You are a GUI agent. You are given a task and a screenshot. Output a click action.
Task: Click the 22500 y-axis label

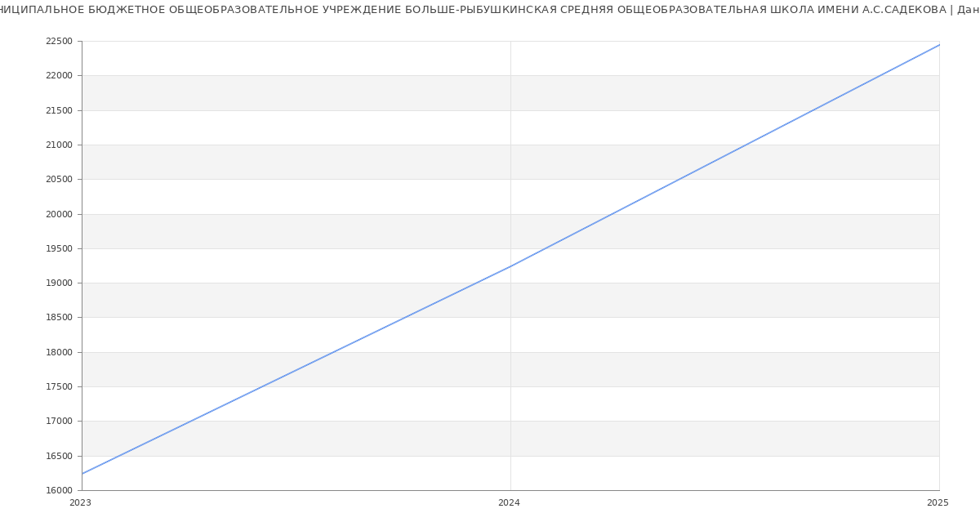tap(59, 42)
